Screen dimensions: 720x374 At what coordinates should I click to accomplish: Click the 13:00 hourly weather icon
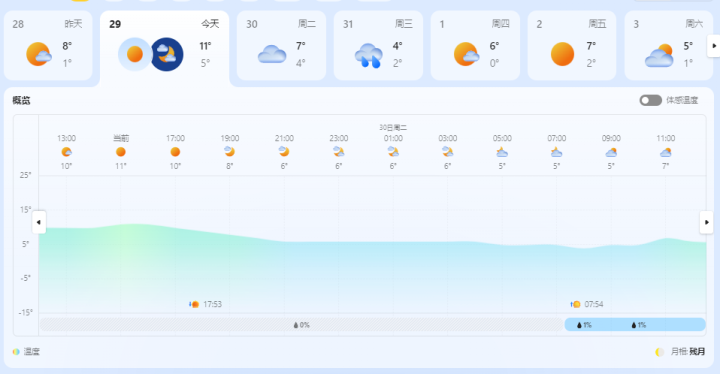click(67, 152)
